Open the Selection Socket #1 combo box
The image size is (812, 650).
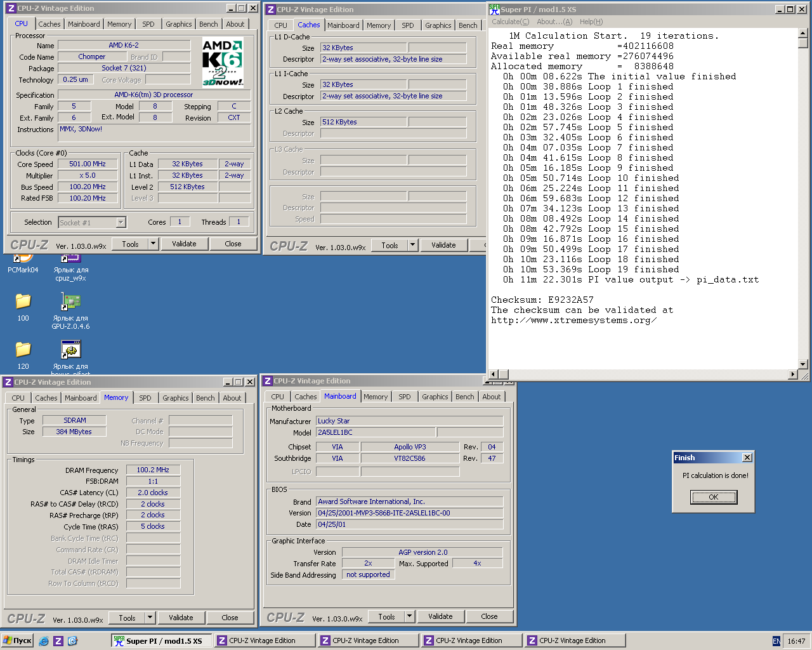click(x=92, y=222)
